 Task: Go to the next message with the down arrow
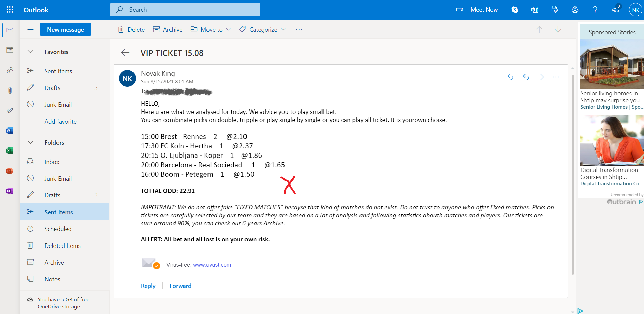coord(558,30)
